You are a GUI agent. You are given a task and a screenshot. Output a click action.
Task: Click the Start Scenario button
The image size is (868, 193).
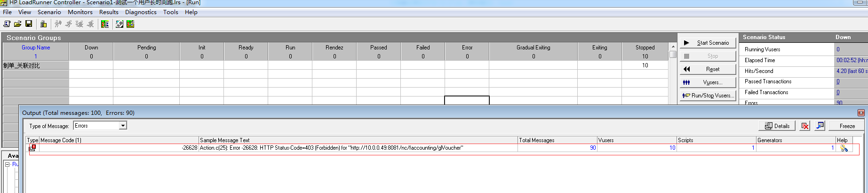point(708,43)
